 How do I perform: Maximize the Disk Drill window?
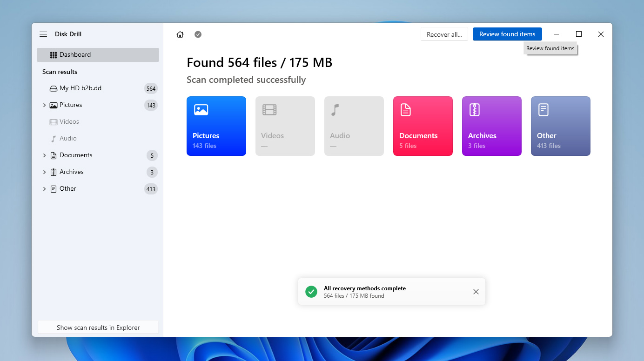click(579, 34)
